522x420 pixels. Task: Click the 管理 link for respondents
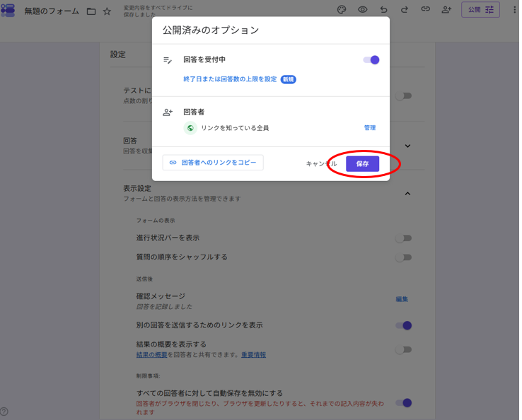[370, 128]
